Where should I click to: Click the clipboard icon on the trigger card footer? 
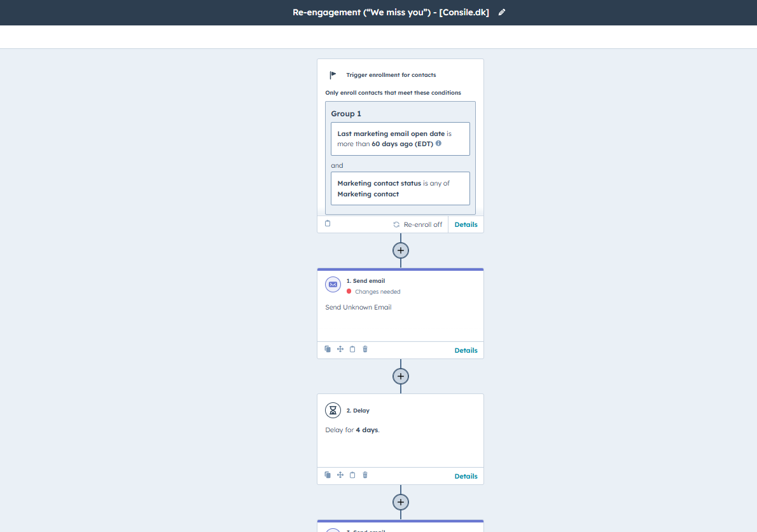328,223
